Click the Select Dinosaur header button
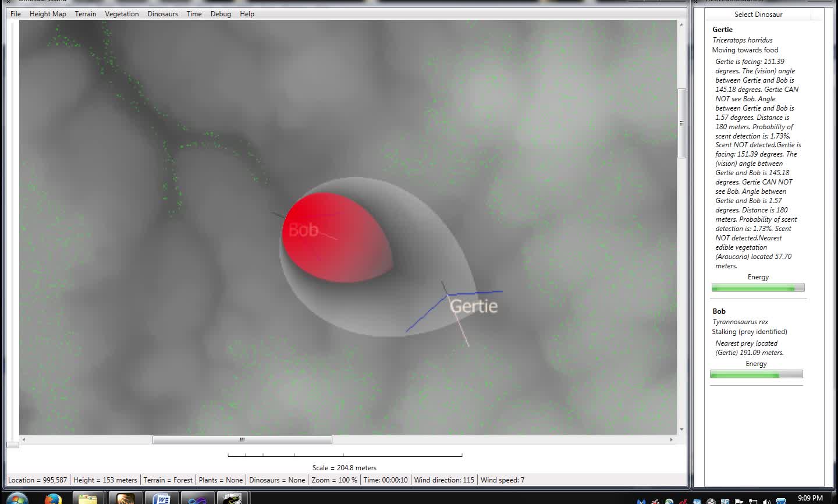The width and height of the screenshot is (838, 504). coord(758,15)
